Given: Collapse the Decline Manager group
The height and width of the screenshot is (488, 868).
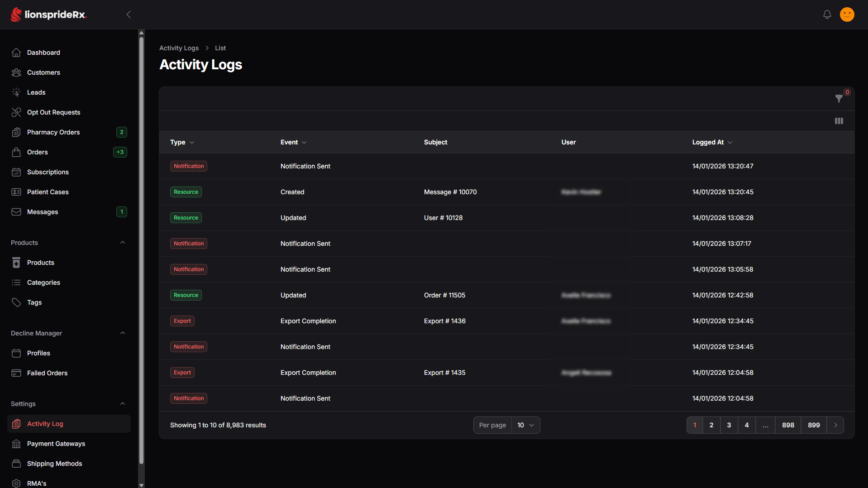Looking at the screenshot, I should [x=123, y=333].
